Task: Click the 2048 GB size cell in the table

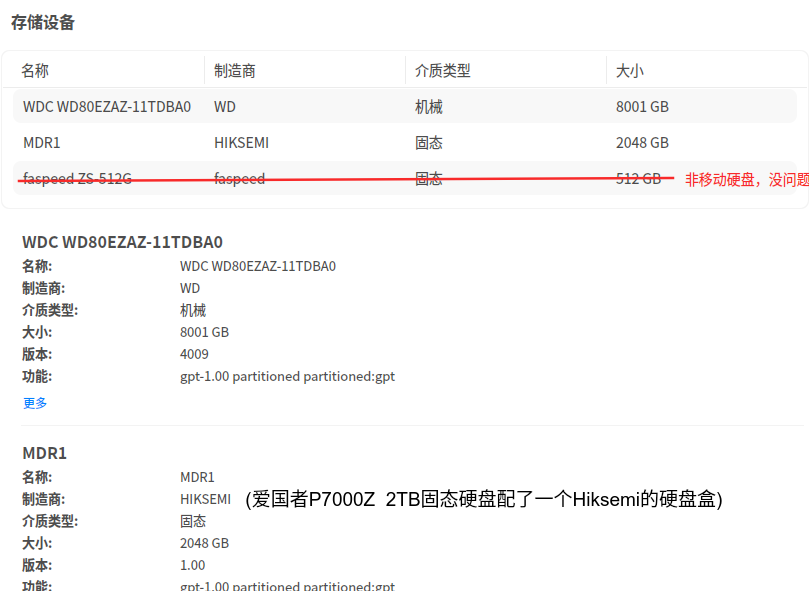Action: (x=642, y=142)
